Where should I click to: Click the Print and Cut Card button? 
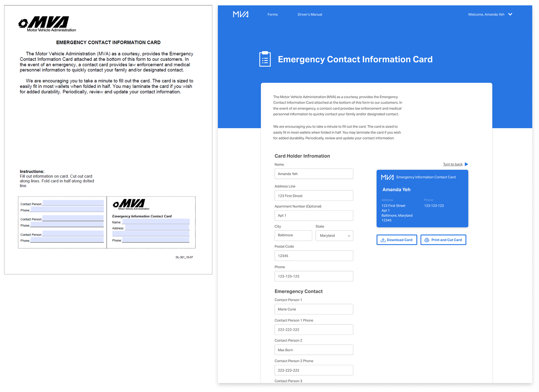(x=443, y=240)
